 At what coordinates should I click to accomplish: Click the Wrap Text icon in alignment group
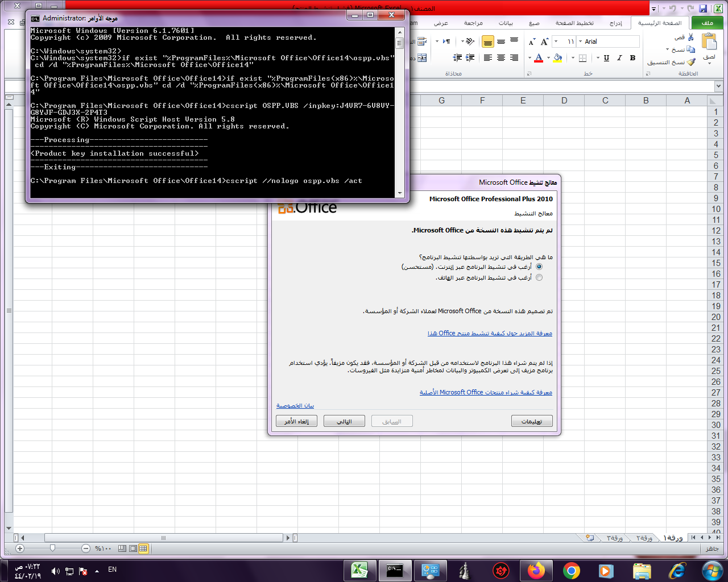[422, 41]
